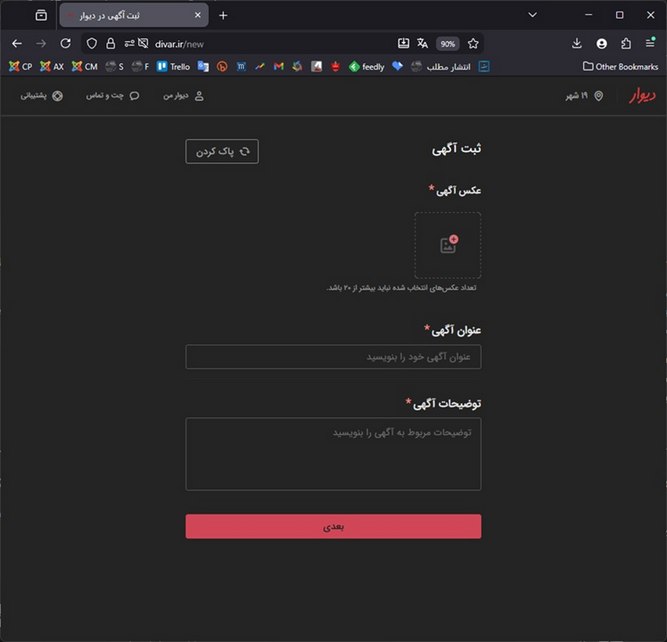Open the Other Bookmarks folder
The height and width of the screenshot is (642, 667).
click(x=620, y=66)
